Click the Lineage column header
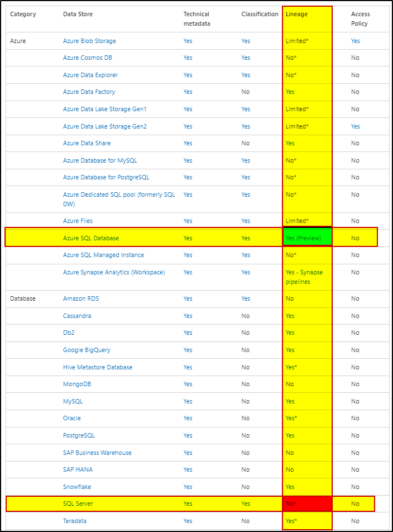 pos(297,15)
